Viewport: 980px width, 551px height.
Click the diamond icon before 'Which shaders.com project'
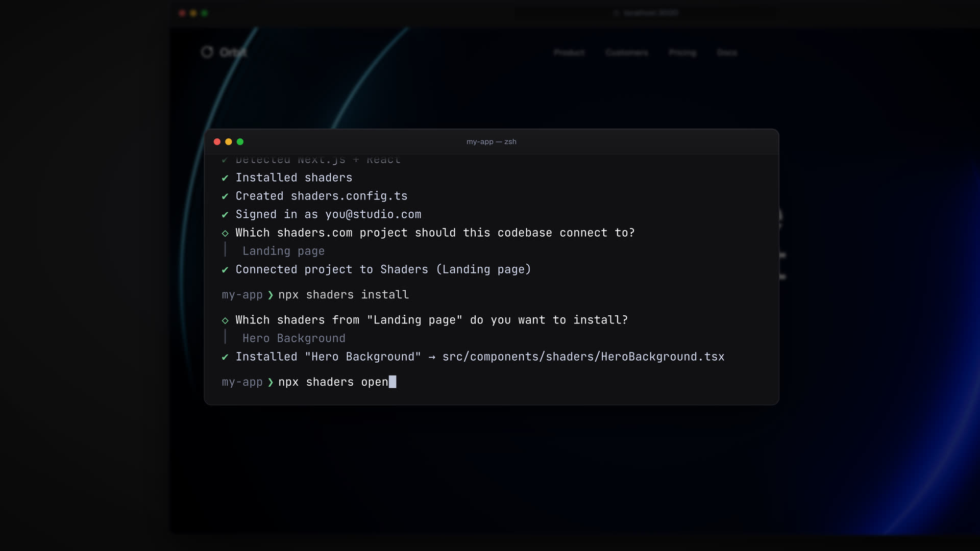(225, 233)
